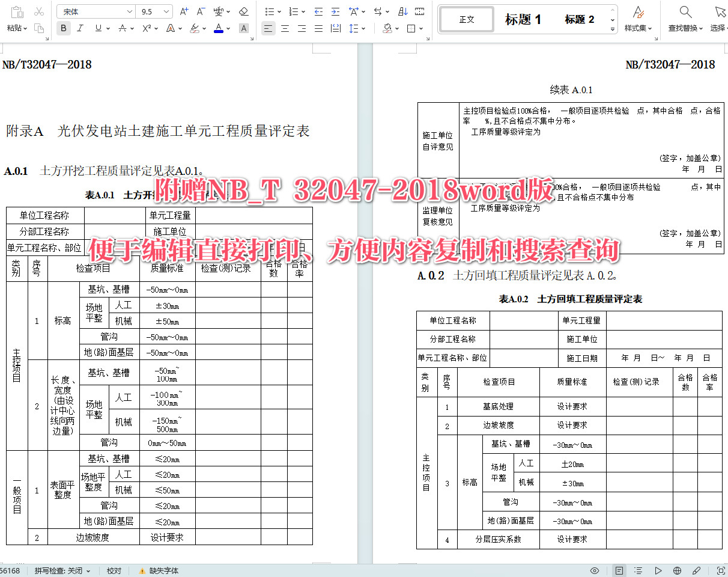The width and height of the screenshot is (728, 577).
Task: Expand the font color dropdown arrow
Action: [x=229, y=28]
